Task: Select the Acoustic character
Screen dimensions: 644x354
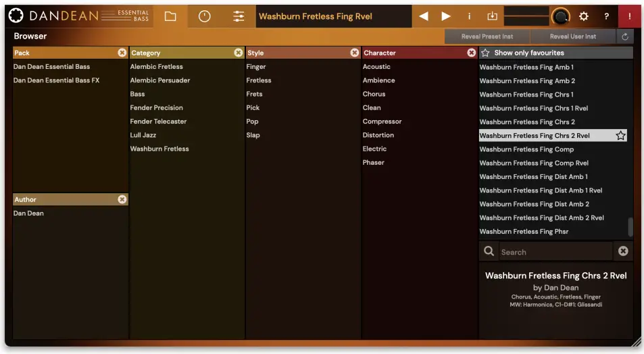Action: click(x=376, y=66)
